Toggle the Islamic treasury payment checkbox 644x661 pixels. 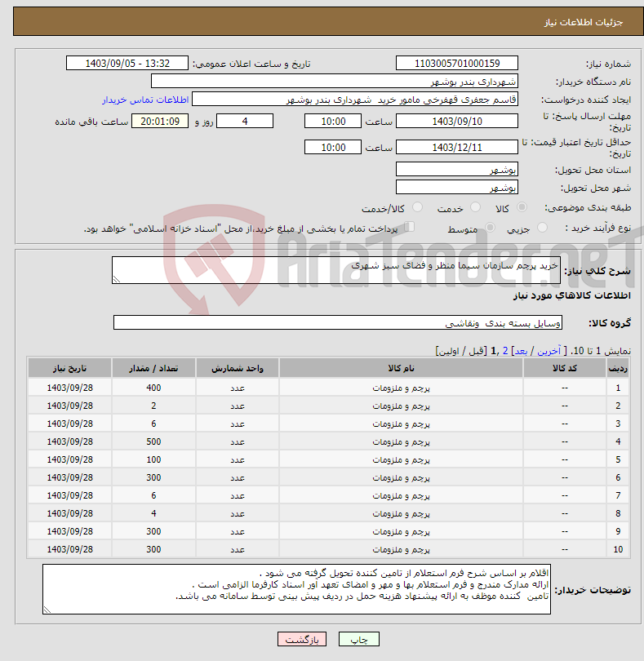(x=409, y=227)
